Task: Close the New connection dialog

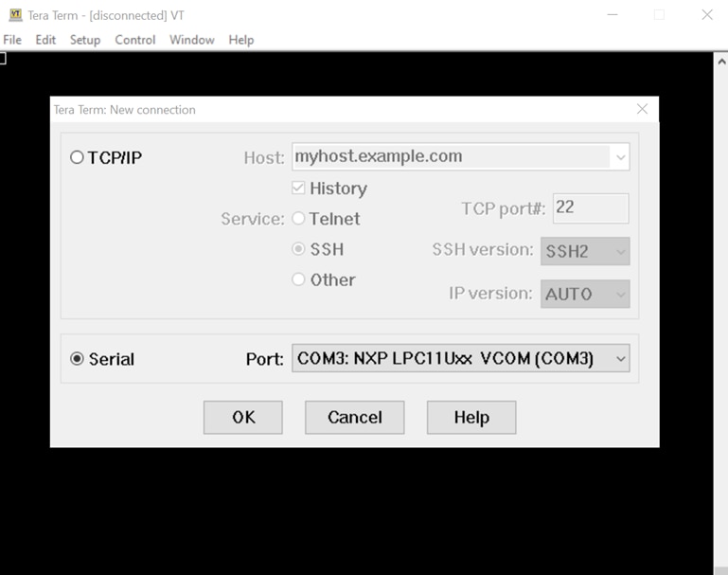Action: [642, 109]
